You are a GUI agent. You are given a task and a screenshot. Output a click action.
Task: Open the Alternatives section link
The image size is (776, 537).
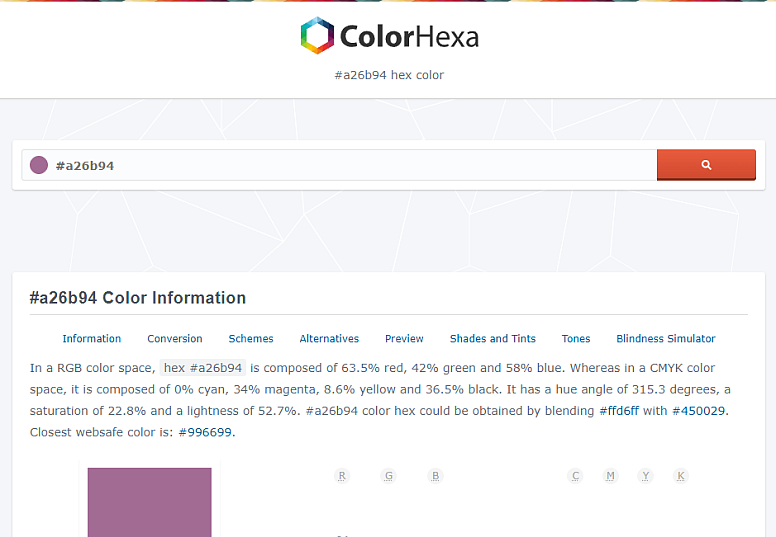[329, 339]
